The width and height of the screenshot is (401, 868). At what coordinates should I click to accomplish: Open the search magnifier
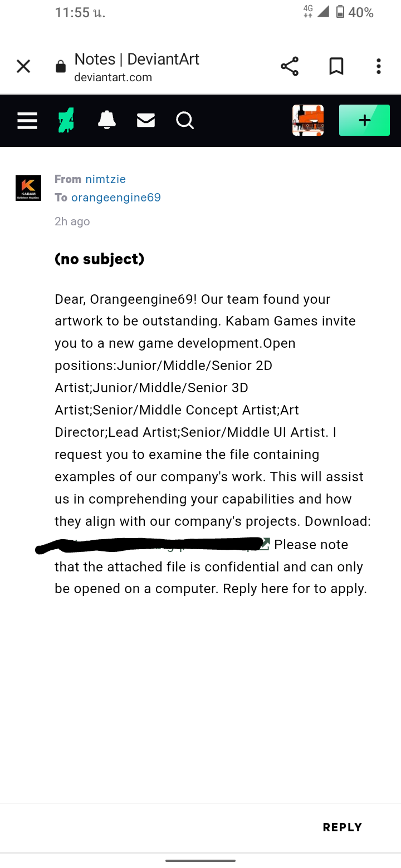tap(185, 120)
